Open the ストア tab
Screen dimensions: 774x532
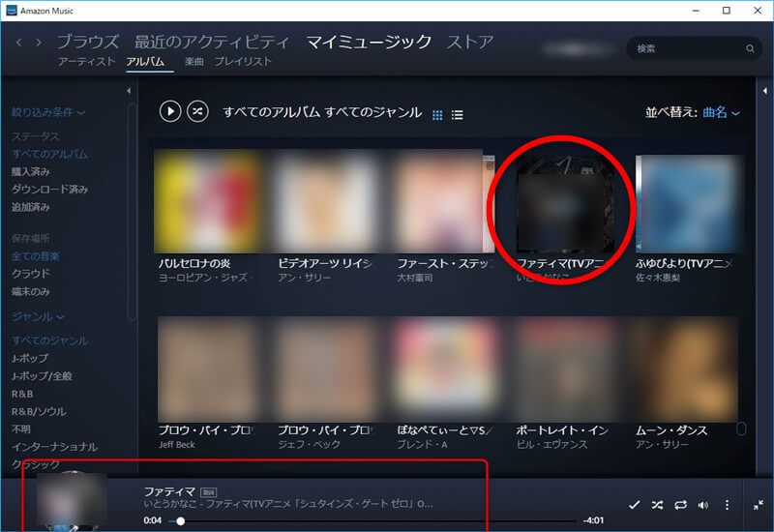click(x=470, y=42)
